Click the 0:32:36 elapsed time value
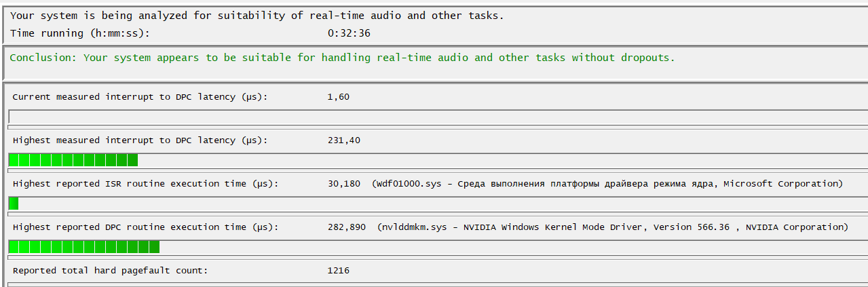This screenshot has height=287, width=868. [349, 33]
